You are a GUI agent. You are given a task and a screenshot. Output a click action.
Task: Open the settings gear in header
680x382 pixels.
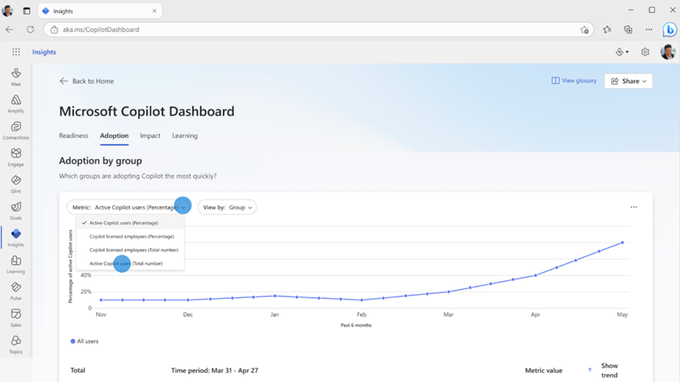[x=645, y=52]
